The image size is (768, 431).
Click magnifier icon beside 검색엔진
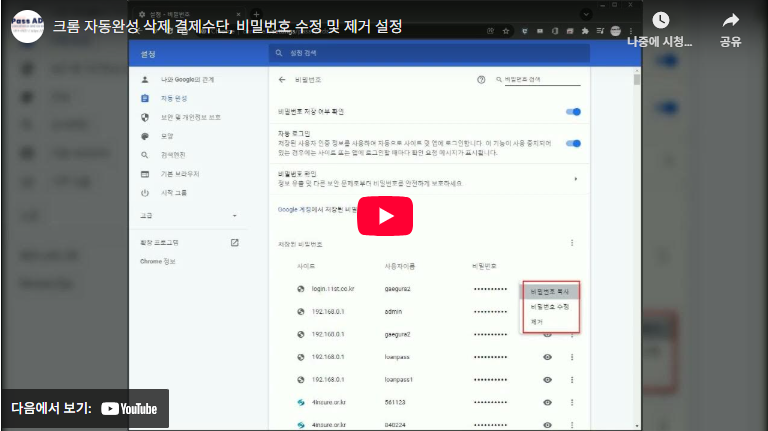[144, 155]
